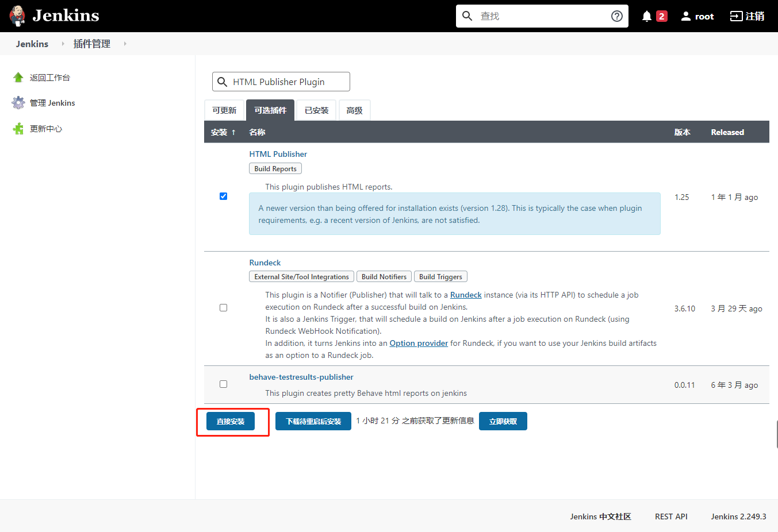
Task: Click the 直接安装 button
Action: point(231,421)
